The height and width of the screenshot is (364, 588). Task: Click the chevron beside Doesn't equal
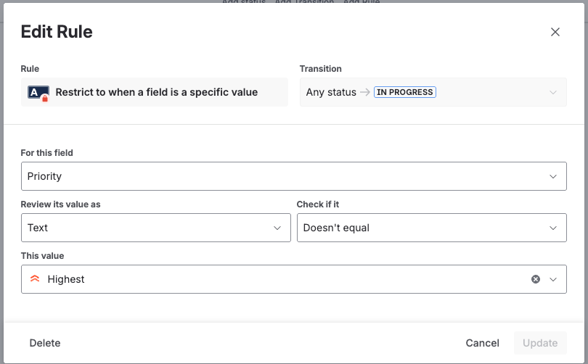click(x=553, y=228)
